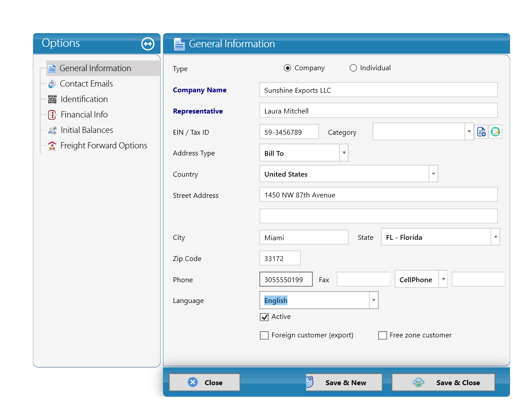Switch to Financial Info section
This screenshot has height=420, width=513.
coord(84,114)
